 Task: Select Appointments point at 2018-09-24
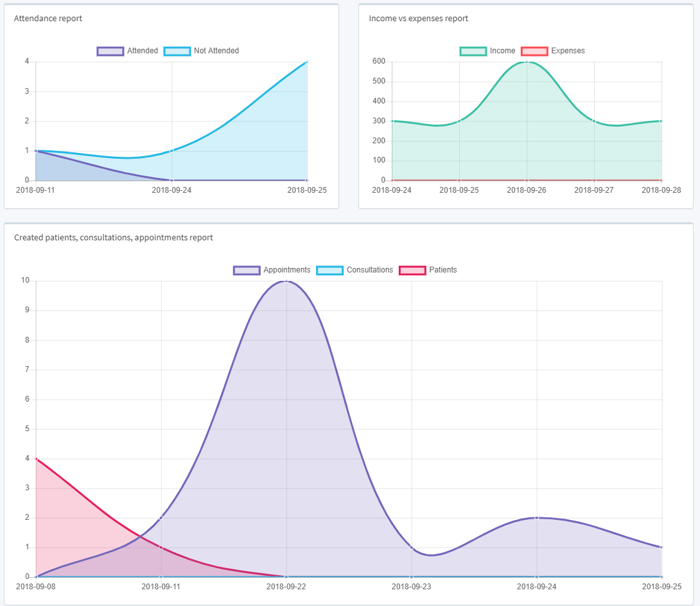click(x=537, y=517)
